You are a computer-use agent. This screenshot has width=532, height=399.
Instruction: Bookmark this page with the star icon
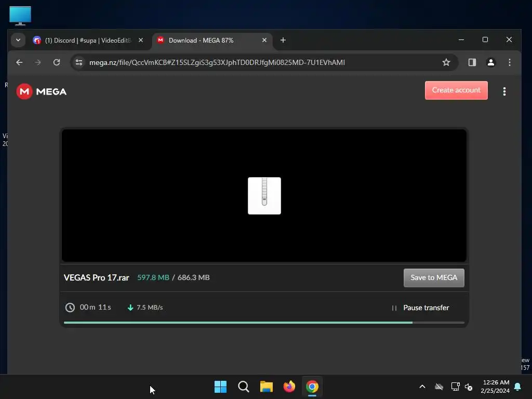point(446,62)
